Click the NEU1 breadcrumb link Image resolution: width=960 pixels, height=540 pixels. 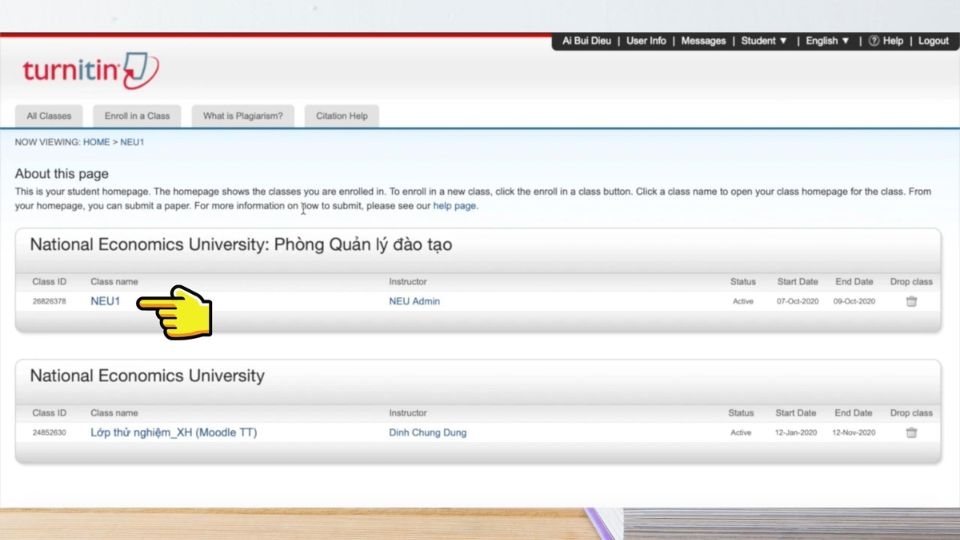click(x=132, y=142)
